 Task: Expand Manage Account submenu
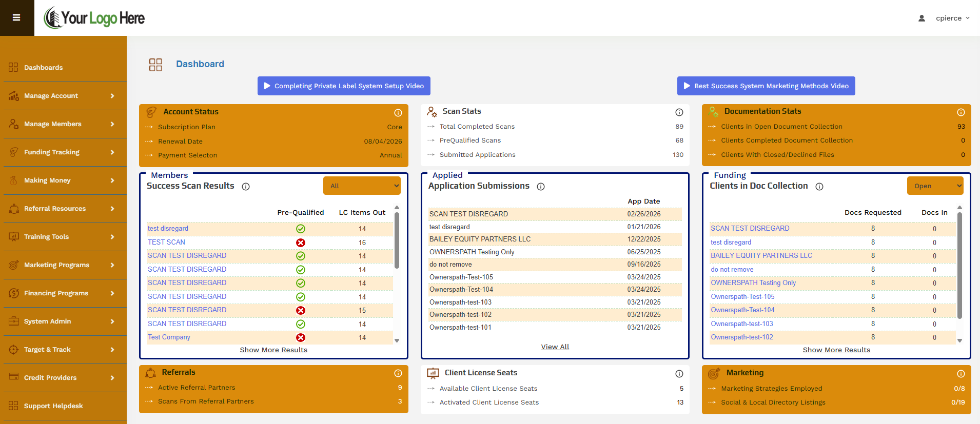65,96
